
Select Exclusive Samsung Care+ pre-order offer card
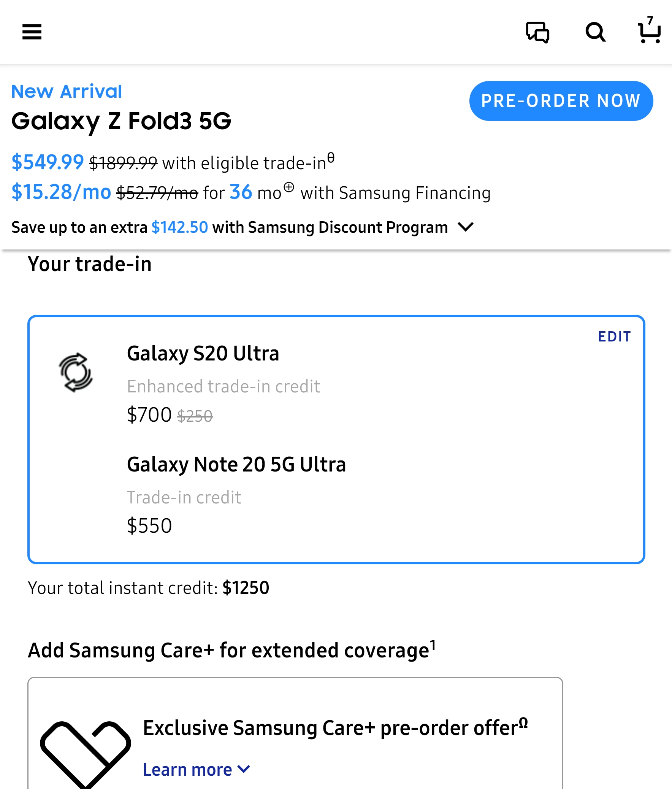[x=295, y=733]
